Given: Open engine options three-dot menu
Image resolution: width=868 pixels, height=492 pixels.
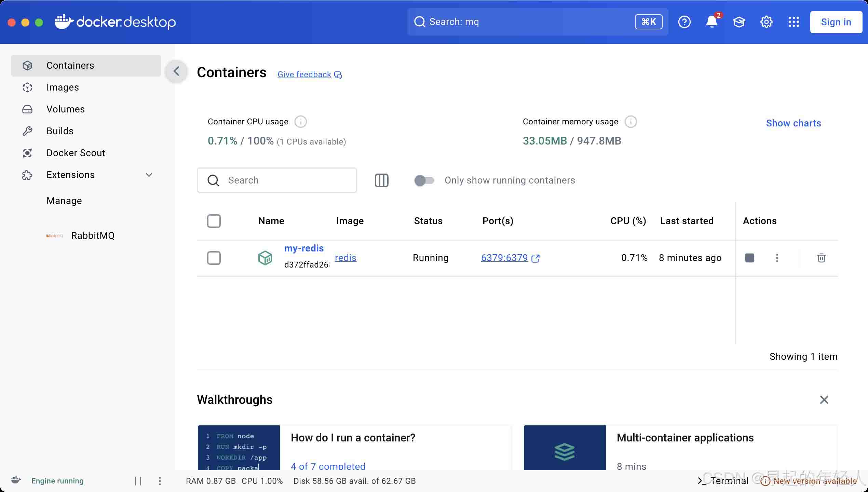Looking at the screenshot, I should (160, 481).
